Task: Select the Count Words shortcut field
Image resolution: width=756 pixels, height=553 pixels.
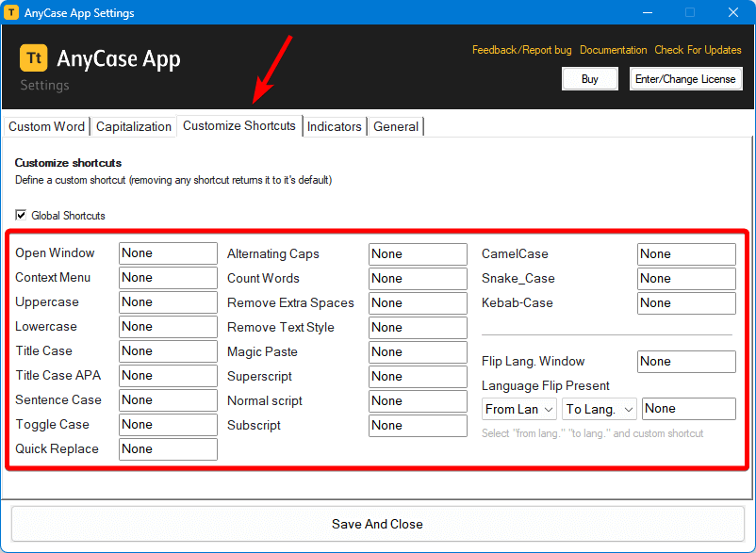Action: click(x=418, y=279)
